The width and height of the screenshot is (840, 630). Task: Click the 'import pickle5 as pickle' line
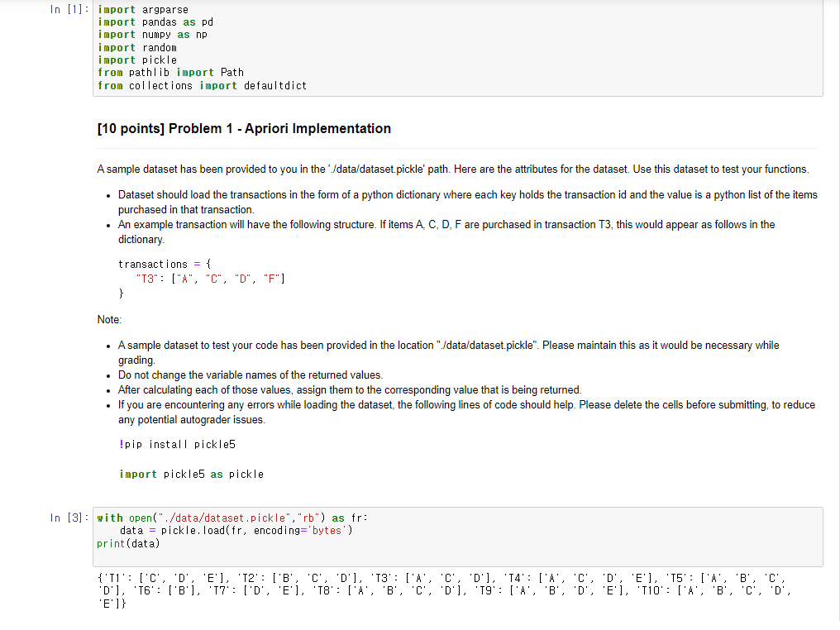(192, 474)
